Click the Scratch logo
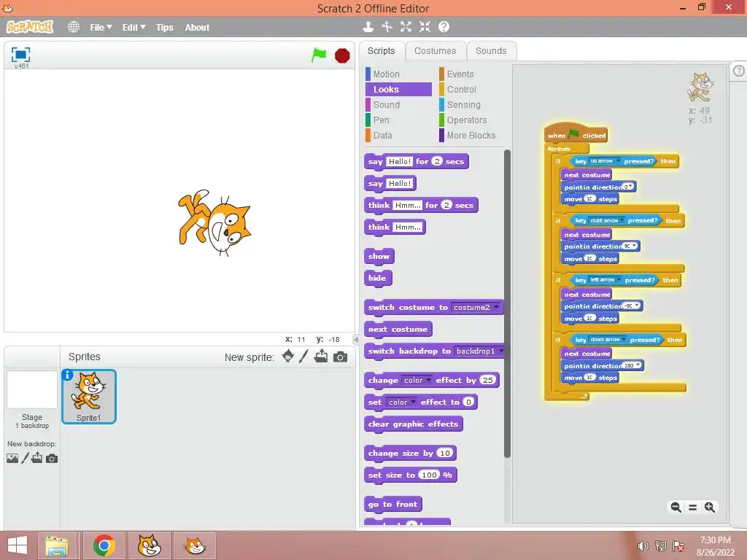This screenshot has width=747, height=560. 29,27
